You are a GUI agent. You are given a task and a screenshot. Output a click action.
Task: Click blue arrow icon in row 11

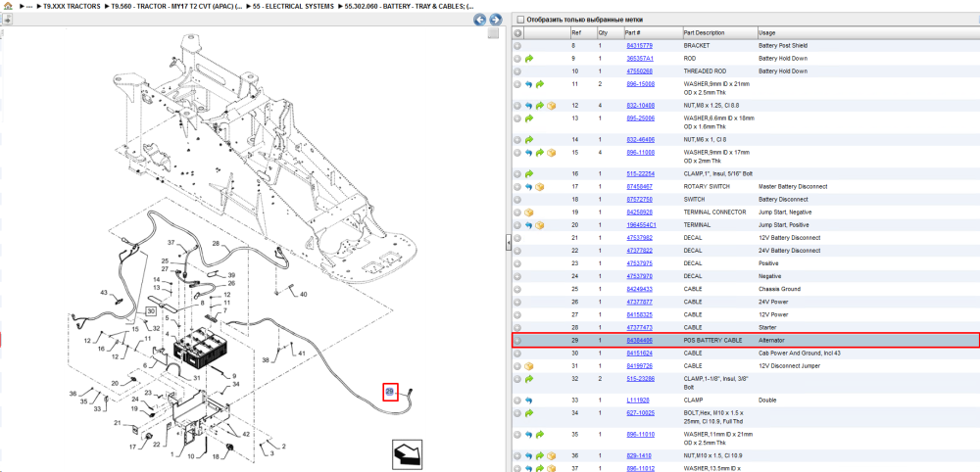(529, 83)
